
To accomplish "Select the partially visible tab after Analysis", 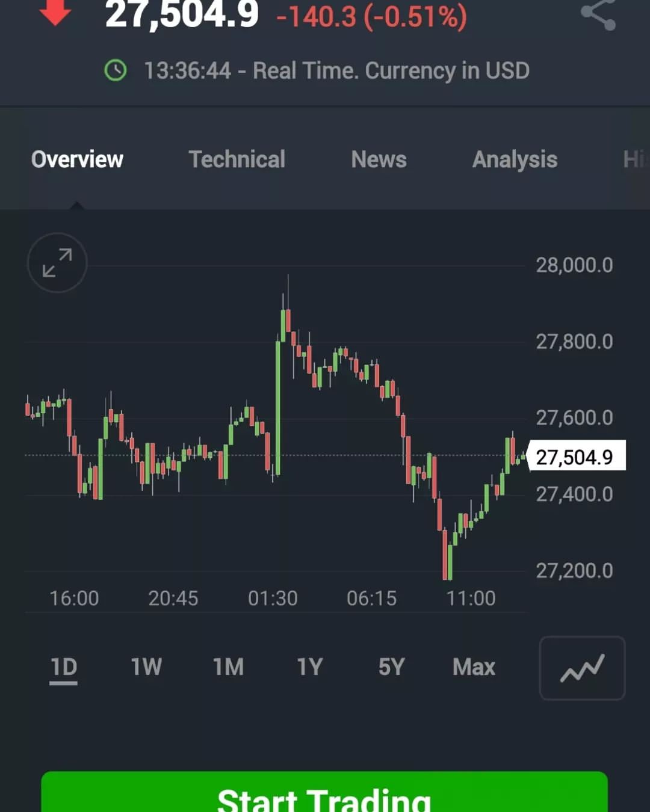I will [x=636, y=159].
